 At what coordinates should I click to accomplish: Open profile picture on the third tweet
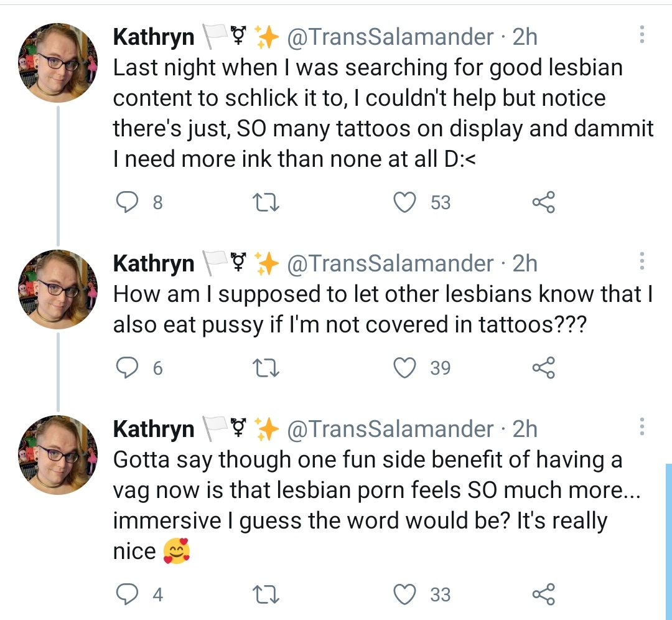click(58, 454)
